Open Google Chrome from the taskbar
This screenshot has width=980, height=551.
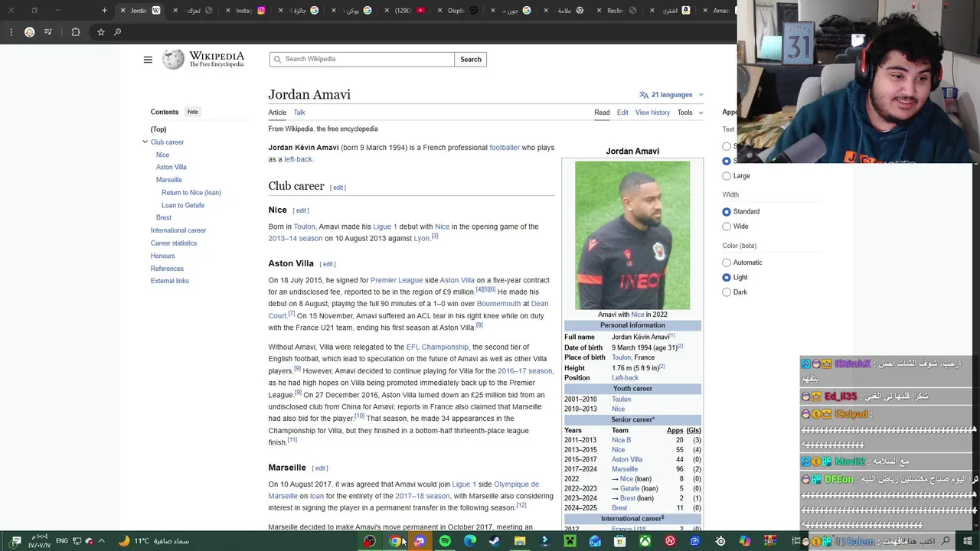click(395, 541)
